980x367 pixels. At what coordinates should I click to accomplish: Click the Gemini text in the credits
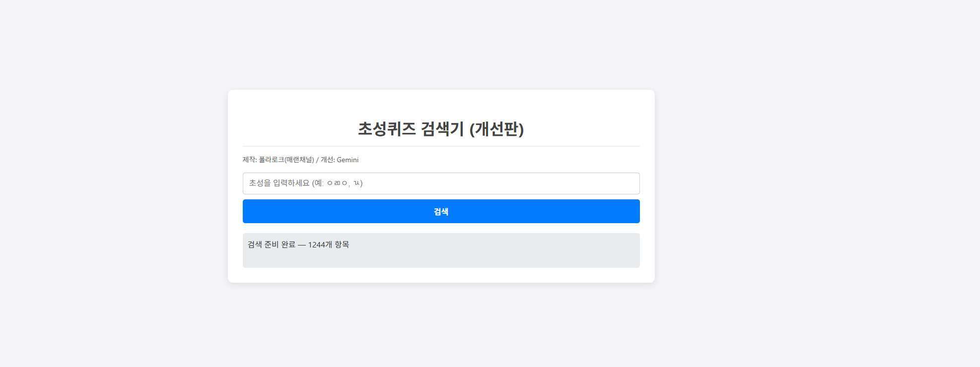coord(348,160)
